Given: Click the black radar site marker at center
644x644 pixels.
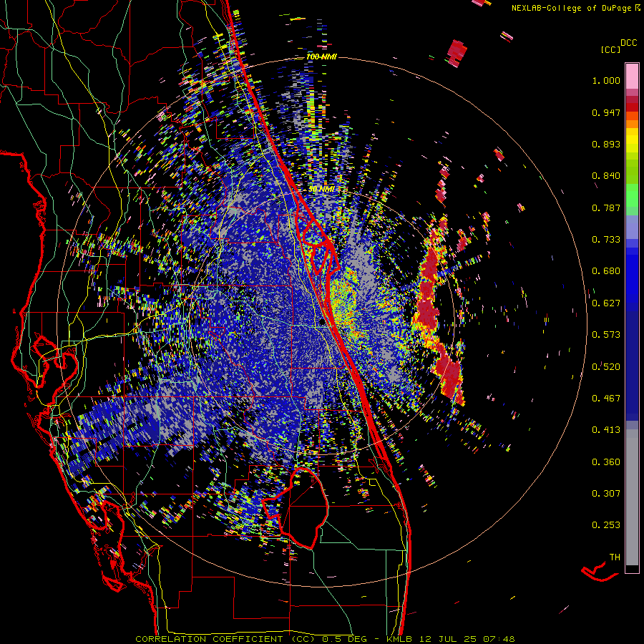Looking at the screenshot, I should coord(321,323).
